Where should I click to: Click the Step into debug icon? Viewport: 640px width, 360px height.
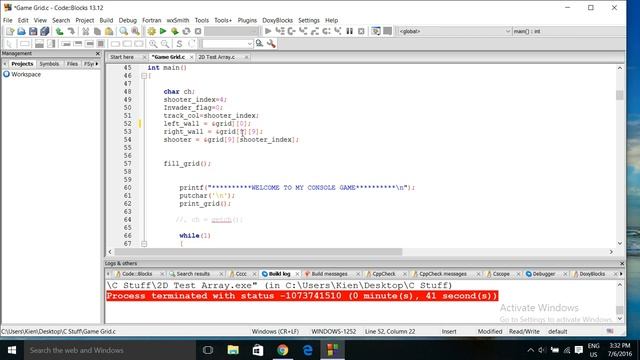(x=303, y=31)
